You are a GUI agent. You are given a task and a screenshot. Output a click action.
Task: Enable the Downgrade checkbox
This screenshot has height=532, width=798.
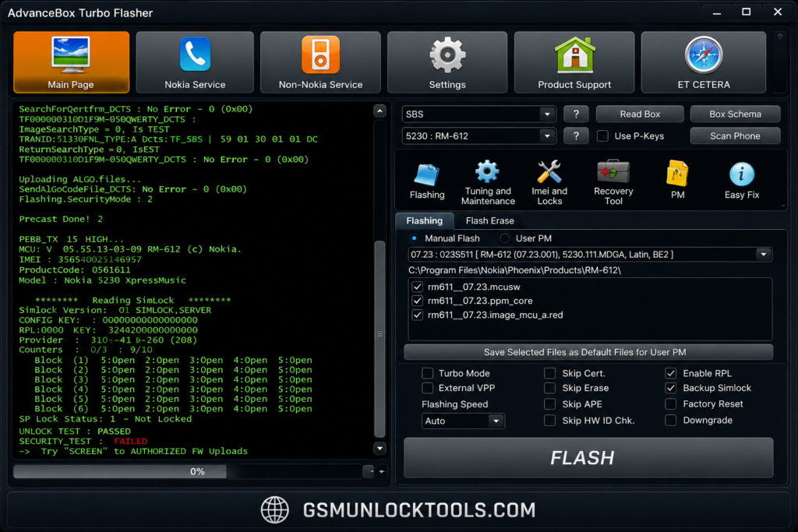click(x=671, y=420)
